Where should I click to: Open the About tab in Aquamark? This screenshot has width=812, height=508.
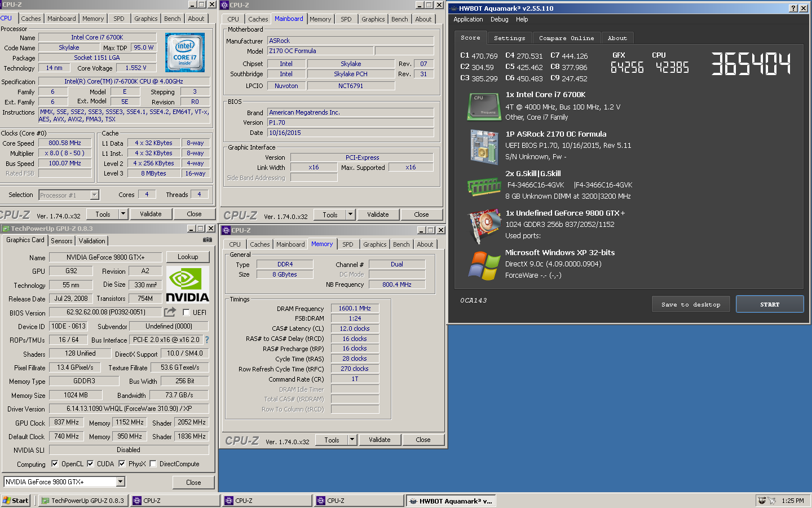[x=617, y=38]
